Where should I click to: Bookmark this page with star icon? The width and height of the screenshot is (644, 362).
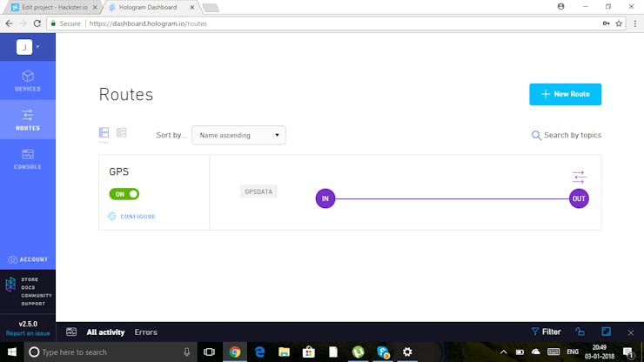tap(619, 23)
